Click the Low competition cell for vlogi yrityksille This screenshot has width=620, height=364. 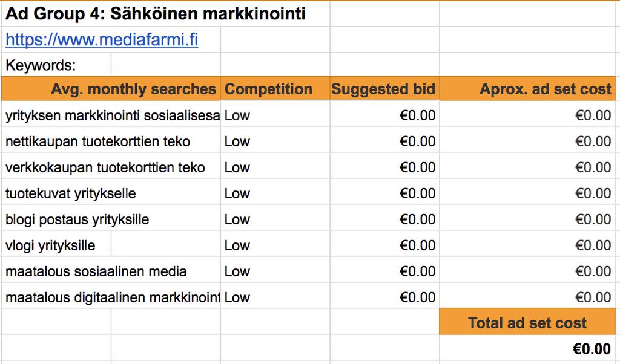tap(275, 245)
